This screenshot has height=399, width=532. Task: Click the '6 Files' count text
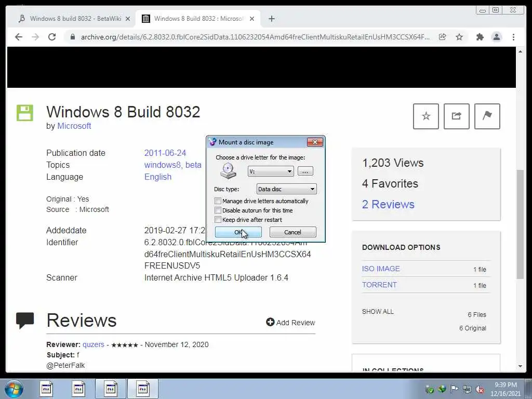coord(477,315)
